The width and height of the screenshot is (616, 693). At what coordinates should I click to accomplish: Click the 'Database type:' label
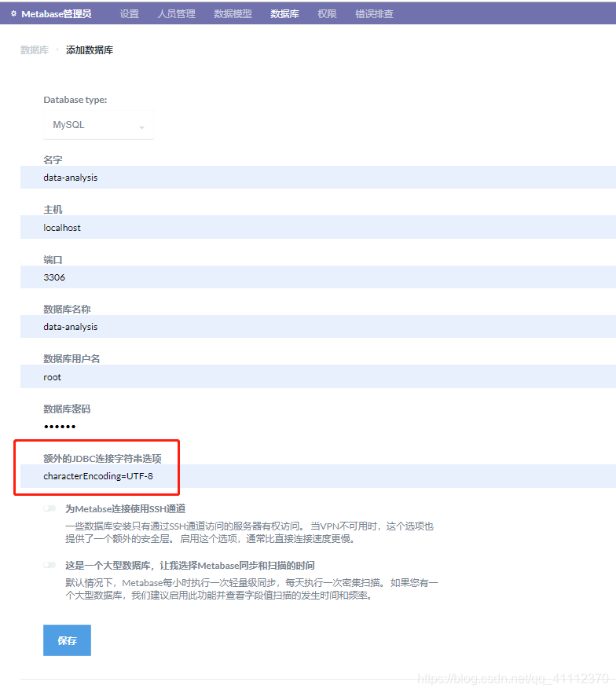pyautogui.click(x=75, y=100)
